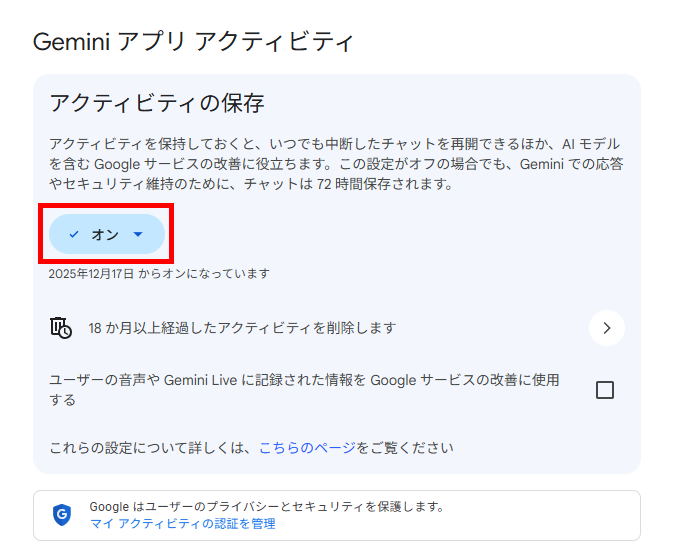This screenshot has height=557, width=680.
Task: Click the Google shield privacy icon
Action: [x=62, y=514]
